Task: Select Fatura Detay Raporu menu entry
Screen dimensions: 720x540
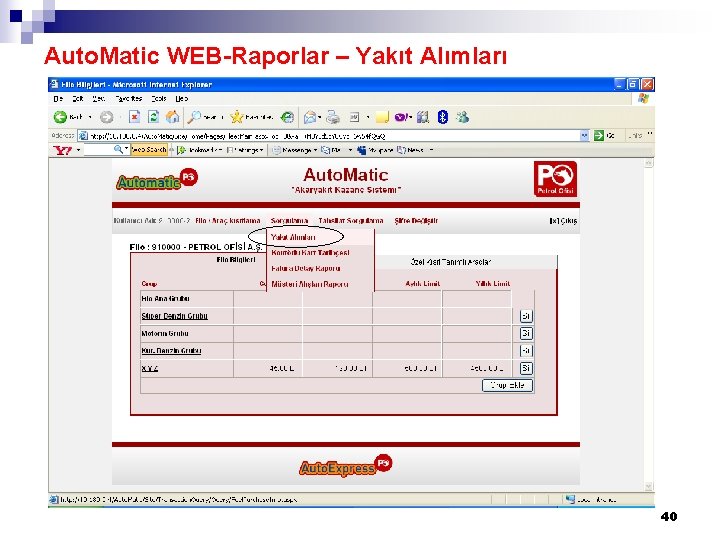Action: coord(305,268)
